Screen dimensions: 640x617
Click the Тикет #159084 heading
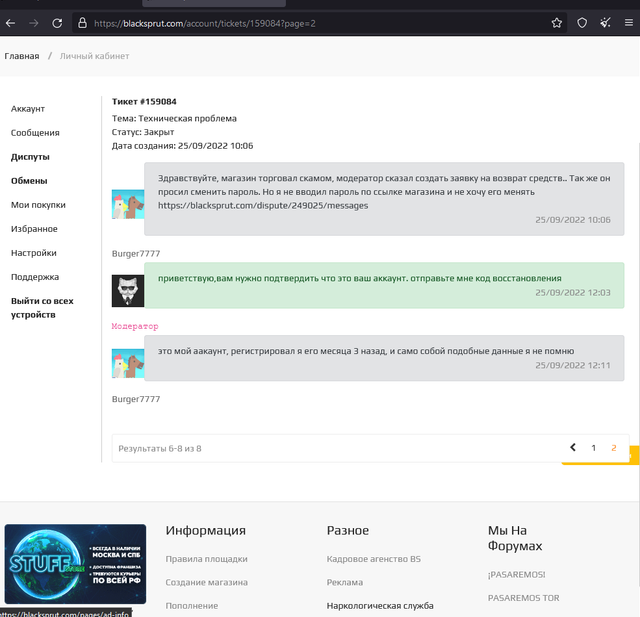[x=144, y=102]
